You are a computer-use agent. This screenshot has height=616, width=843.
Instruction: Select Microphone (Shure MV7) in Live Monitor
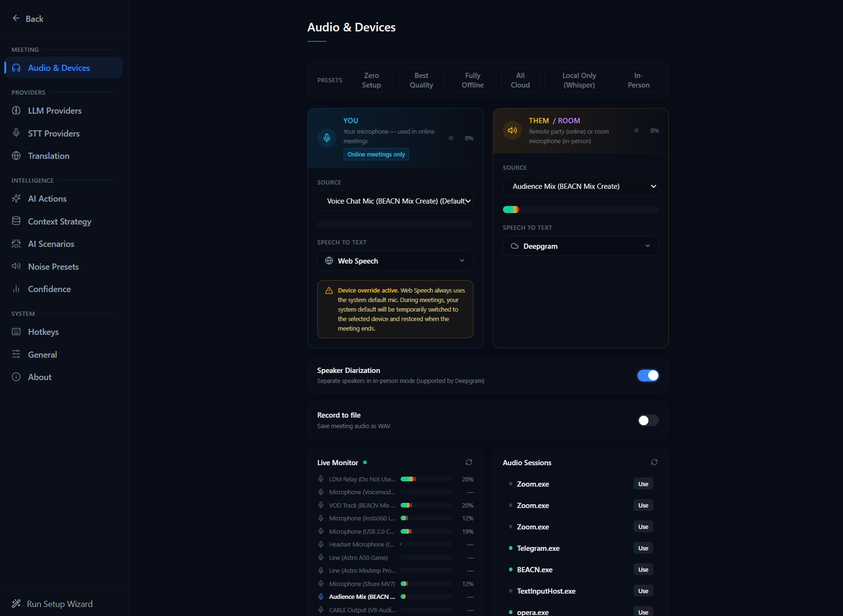(x=362, y=584)
